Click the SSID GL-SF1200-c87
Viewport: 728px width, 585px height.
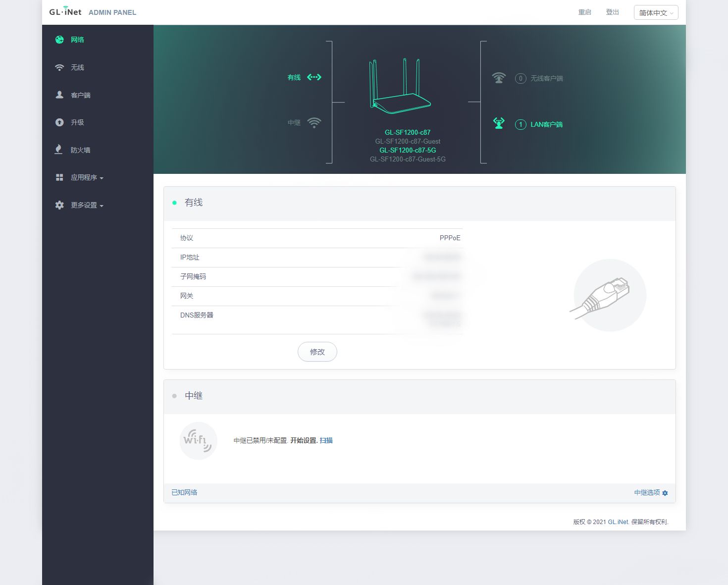click(408, 132)
